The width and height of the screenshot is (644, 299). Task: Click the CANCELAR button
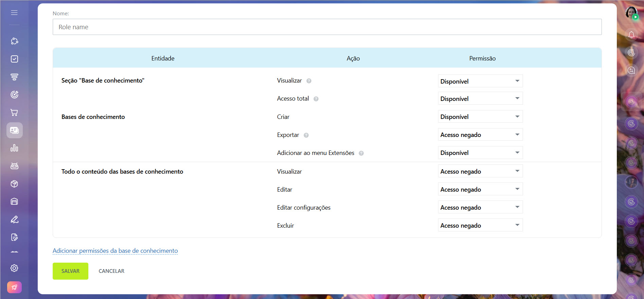click(111, 271)
